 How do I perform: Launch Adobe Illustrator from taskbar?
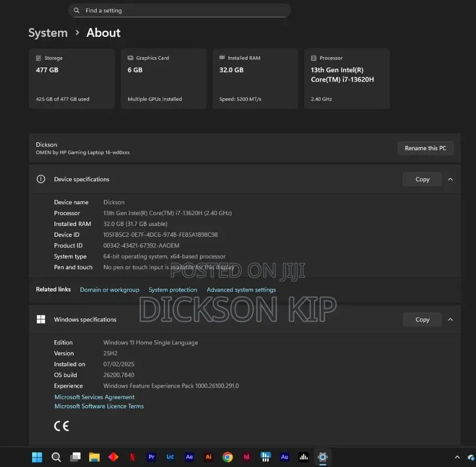209,457
